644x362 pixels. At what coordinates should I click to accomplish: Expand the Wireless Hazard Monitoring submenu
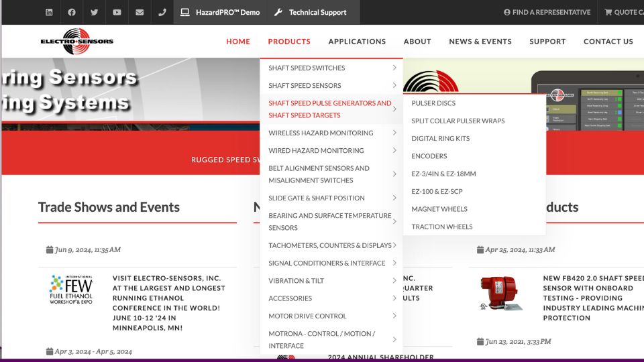[x=331, y=133]
